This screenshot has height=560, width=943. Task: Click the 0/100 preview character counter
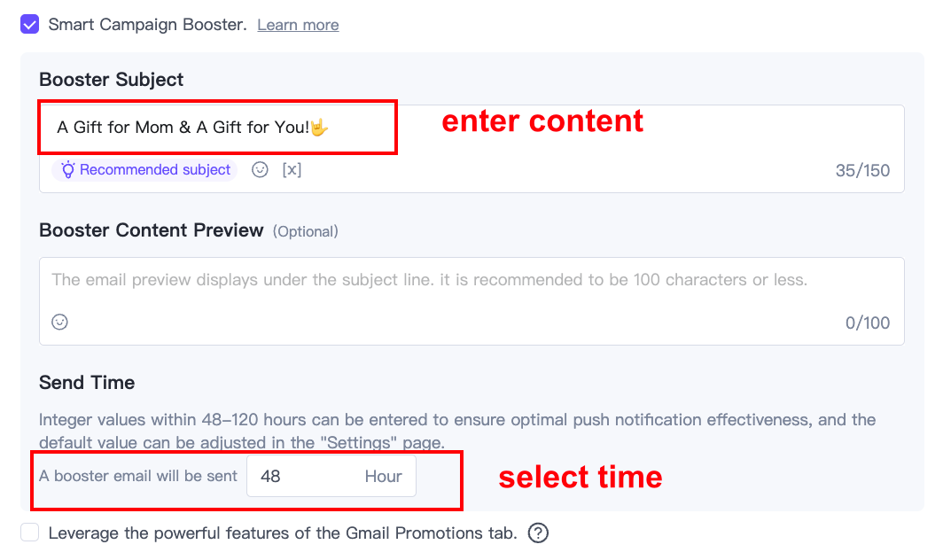[868, 323]
